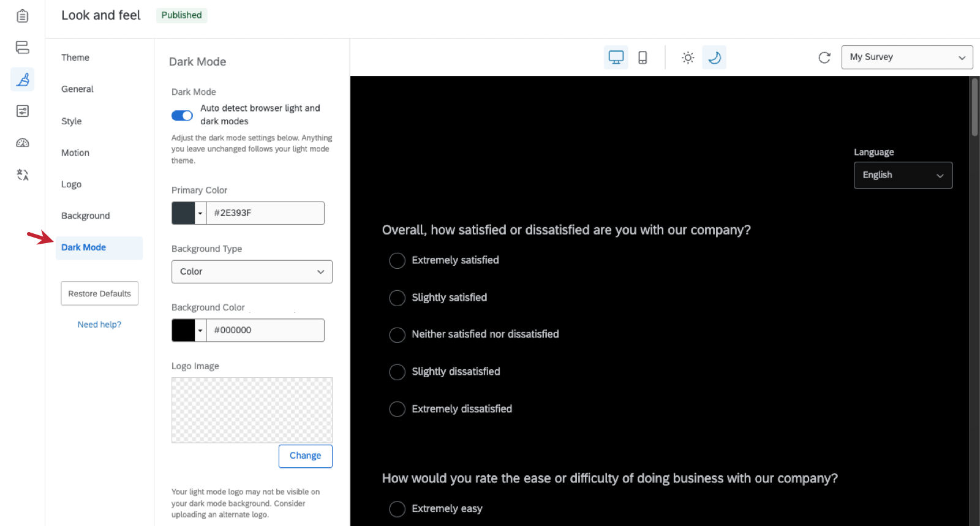The image size is (980, 526).
Task: Open the Background section
Action: (86, 216)
